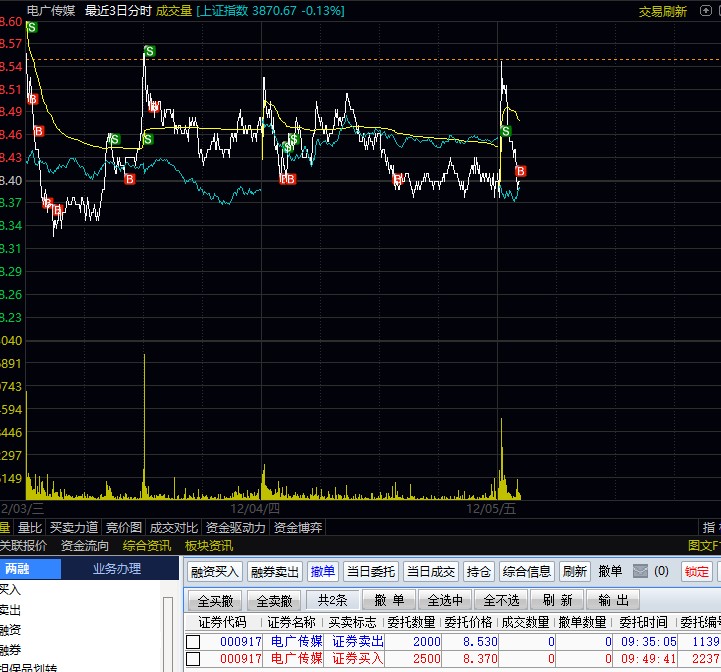Select 融券 in the left trading menu
The image size is (721, 672).
point(10,650)
